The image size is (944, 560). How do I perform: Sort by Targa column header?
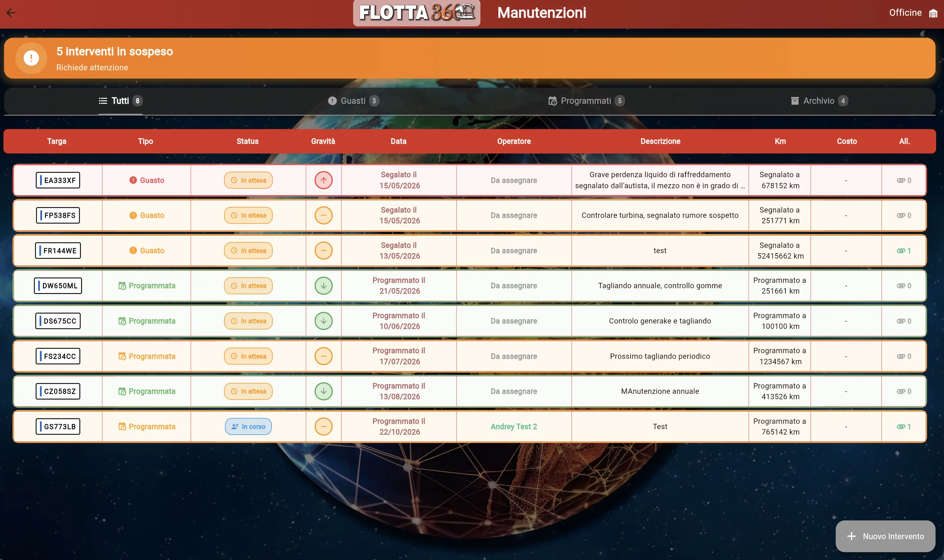point(56,141)
